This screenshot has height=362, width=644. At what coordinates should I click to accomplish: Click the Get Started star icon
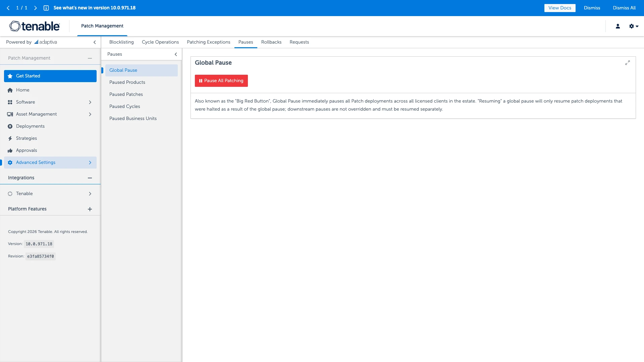(x=10, y=76)
